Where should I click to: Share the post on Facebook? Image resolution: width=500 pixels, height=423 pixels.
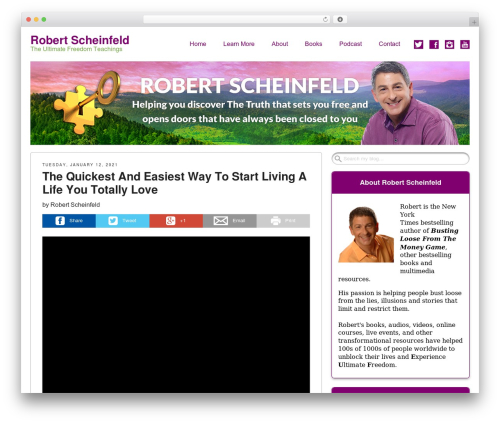(x=69, y=221)
